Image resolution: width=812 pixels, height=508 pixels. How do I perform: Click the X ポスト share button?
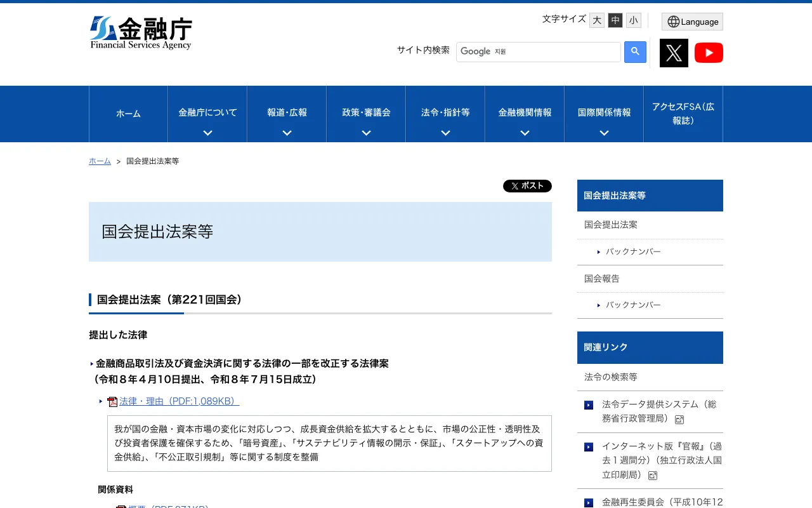point(527,186)
